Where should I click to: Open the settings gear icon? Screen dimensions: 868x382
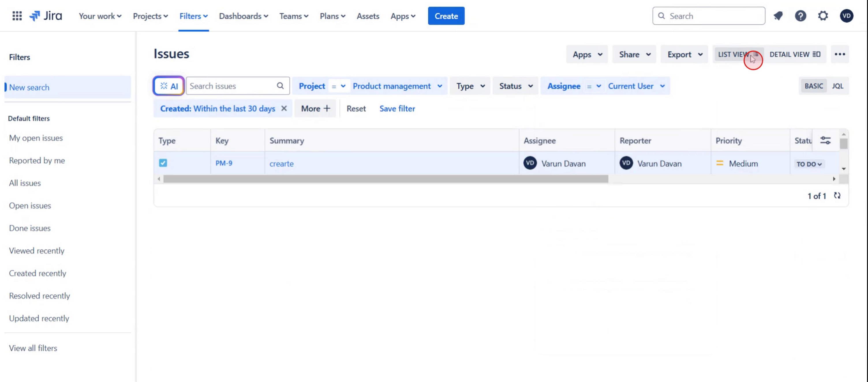point(823,16)
